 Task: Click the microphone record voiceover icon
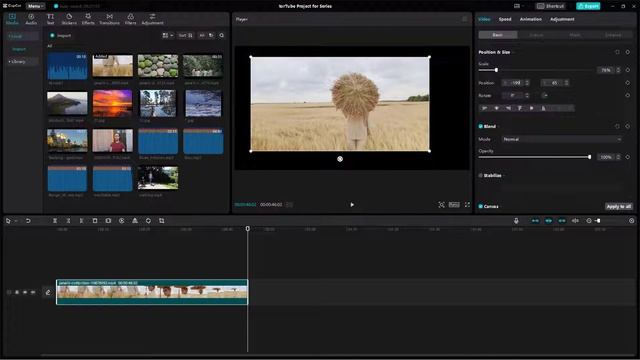(516, 221)
